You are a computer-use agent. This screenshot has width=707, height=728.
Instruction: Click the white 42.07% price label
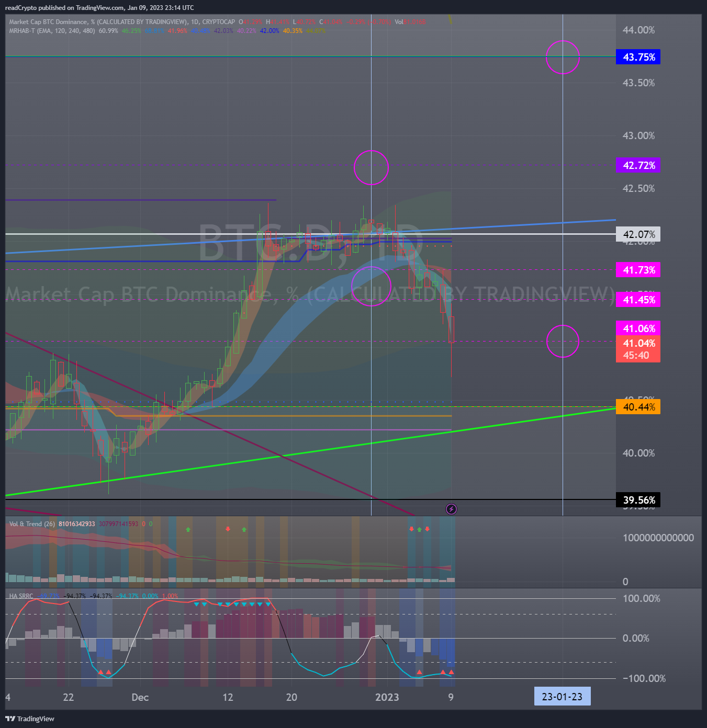coord(638,234)
